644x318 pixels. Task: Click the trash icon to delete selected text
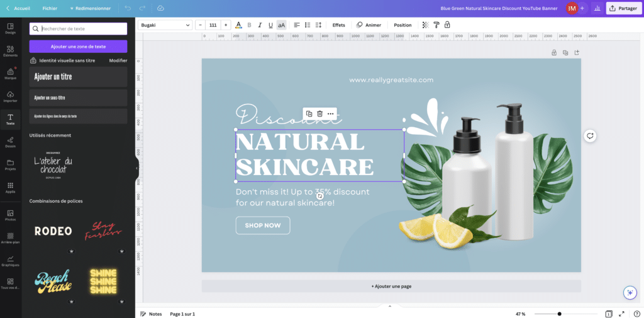point(319,114)
